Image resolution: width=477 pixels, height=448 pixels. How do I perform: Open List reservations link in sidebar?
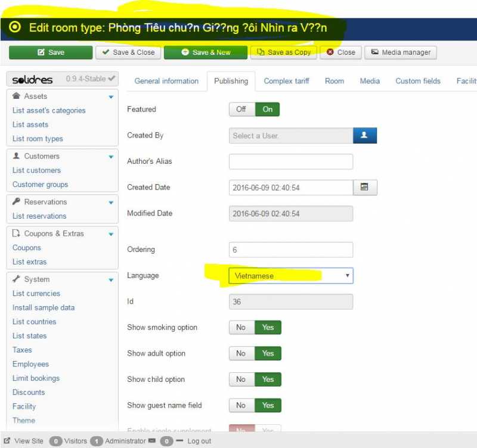pos(39,216)
